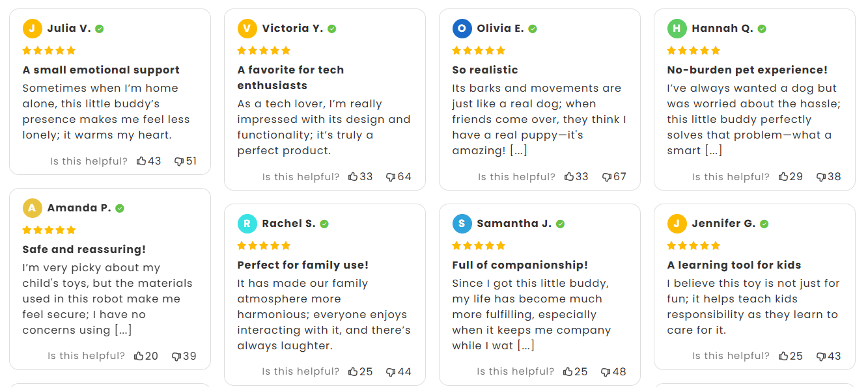868x387 pixels.
Task: Like Victoria Y.'s review with thumbs-up
Action: [x=353, y=177]
